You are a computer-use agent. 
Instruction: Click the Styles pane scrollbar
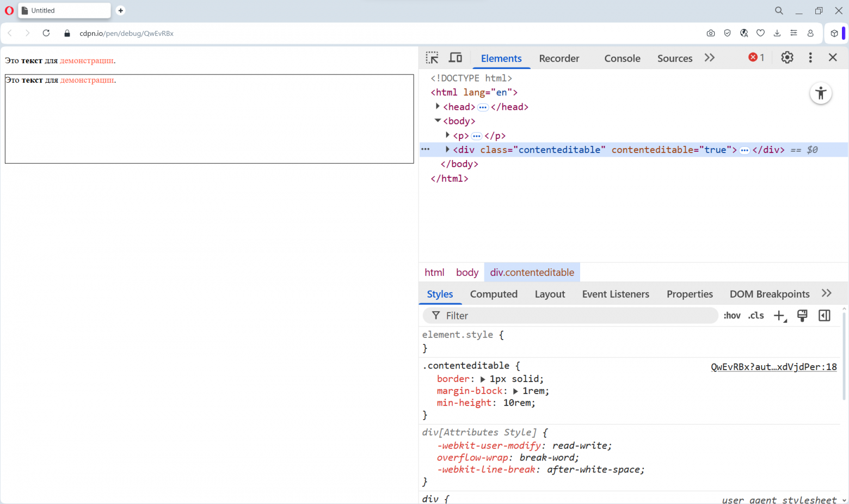click(844, 357)
